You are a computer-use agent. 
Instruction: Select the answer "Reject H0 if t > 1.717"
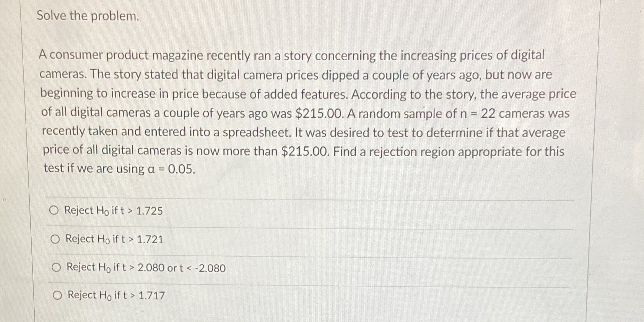[115, 295]
